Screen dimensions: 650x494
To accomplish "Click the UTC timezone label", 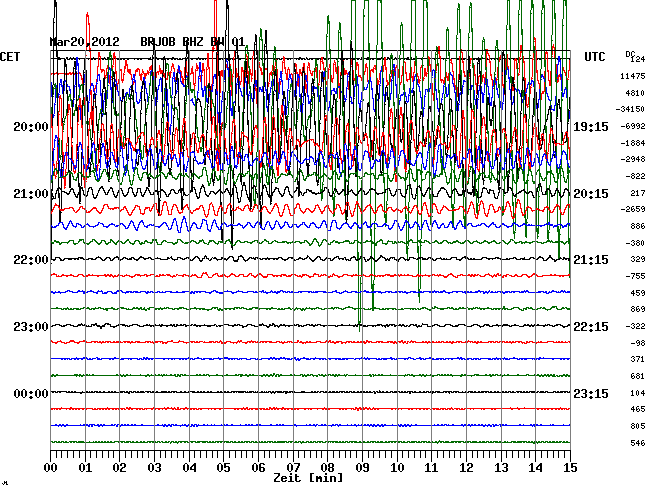I will click(595, 57).
